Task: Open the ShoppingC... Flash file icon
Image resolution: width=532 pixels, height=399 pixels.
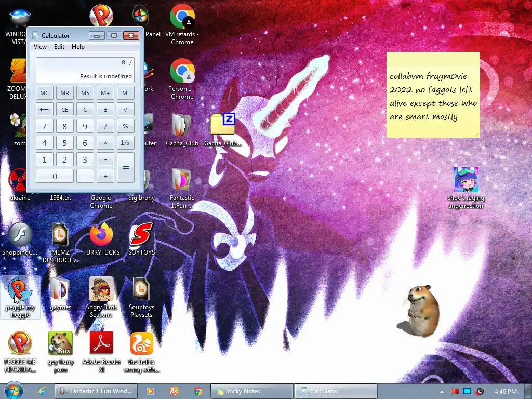Action: coord(20,239)
